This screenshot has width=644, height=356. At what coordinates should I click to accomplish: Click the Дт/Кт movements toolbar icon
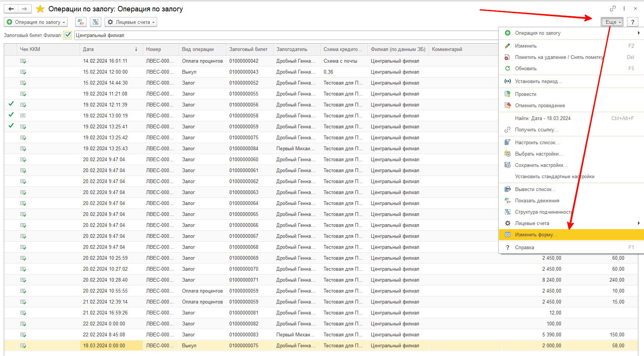pyautogui.click(x=80, y=22)
